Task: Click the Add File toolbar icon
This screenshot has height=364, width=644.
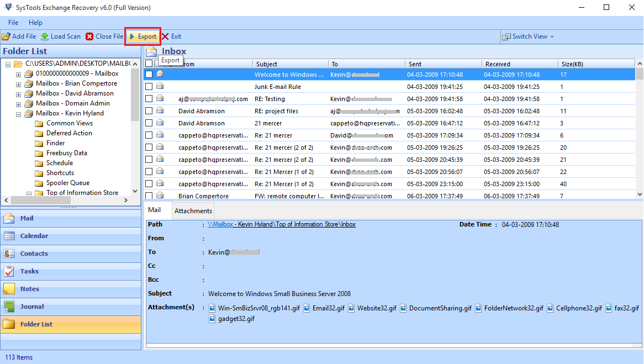Action: (6, 36)
